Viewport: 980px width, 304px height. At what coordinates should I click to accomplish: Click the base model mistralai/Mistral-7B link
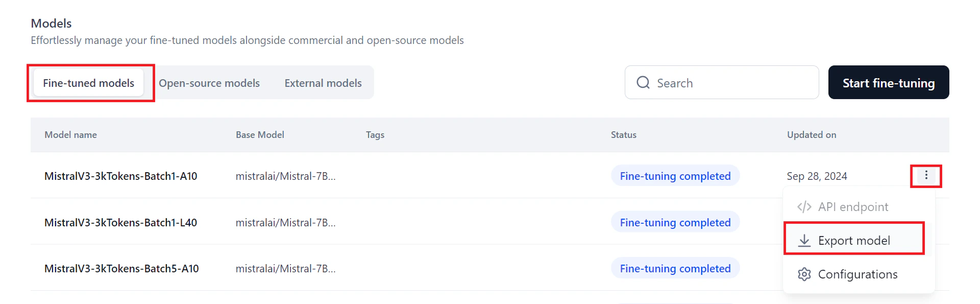286,176
